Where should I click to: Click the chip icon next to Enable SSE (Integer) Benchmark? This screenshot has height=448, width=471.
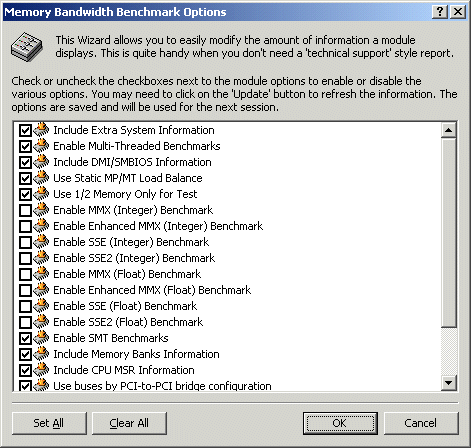[x=41, y=242]
